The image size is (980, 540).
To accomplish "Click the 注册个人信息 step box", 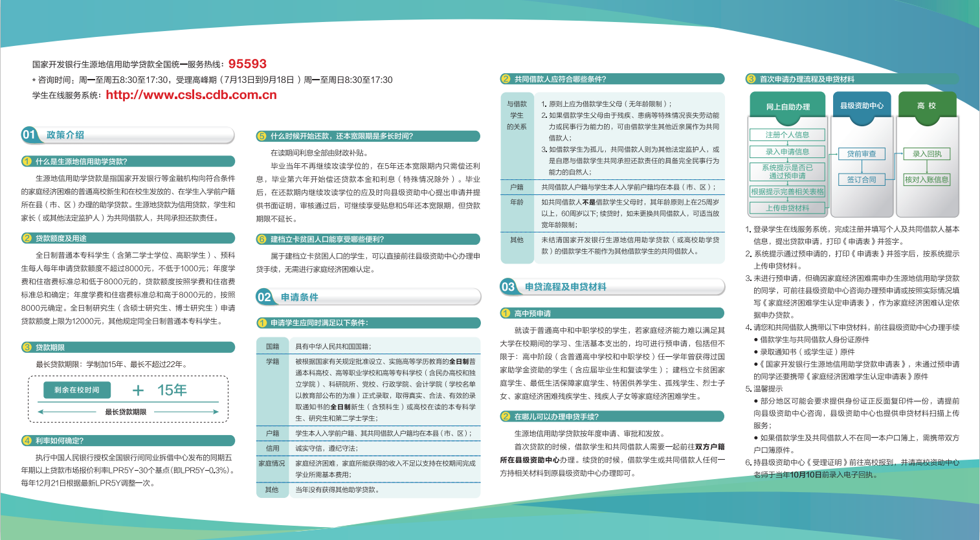I will click(787, 135).
